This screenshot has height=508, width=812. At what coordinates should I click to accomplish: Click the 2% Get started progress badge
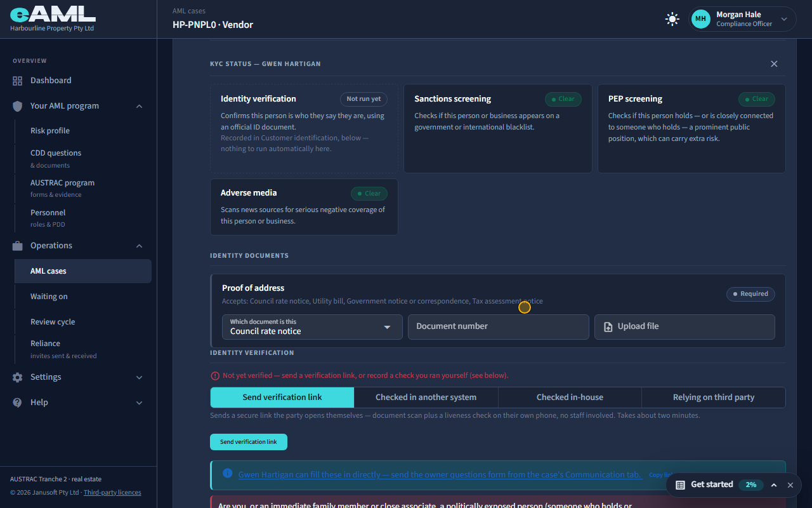[x=751, y=485]
